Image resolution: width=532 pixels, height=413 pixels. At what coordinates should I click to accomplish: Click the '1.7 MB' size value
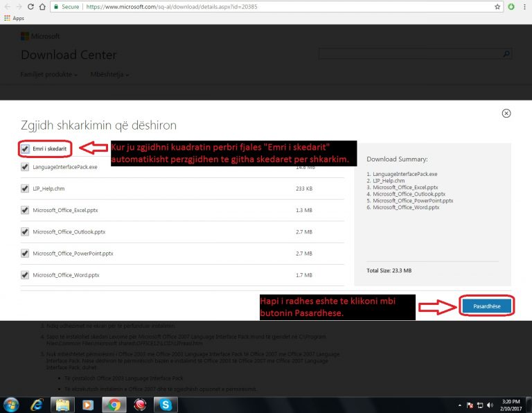tap(304, 275)
